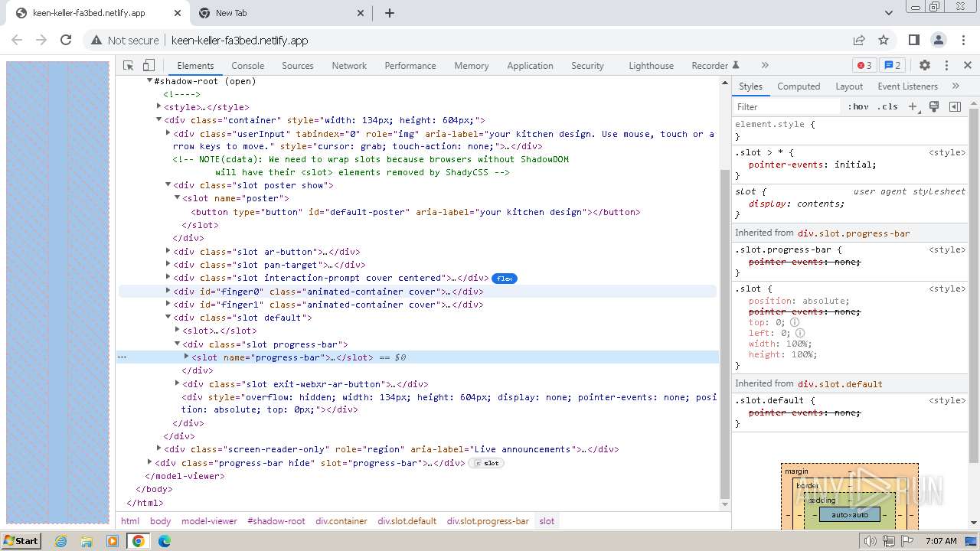Select div.slot.default in the breadcrumb

tap(407, 521)
